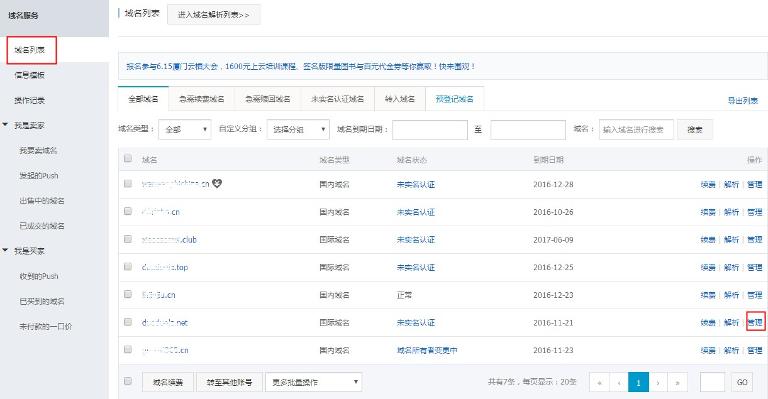Check the row expiring 2016-12-23
Screen dimensions: 768x399
(x=128, y=294)
